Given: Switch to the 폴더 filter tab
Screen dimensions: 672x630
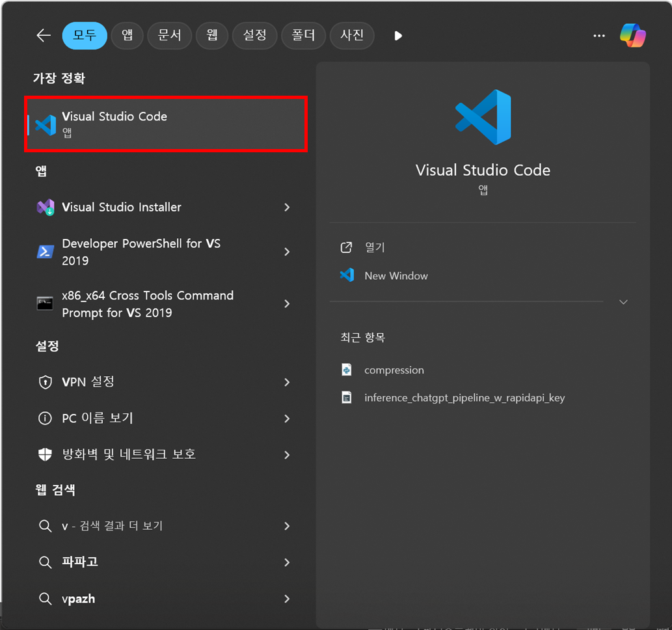Looking at the screenshot, I should 303,36.
